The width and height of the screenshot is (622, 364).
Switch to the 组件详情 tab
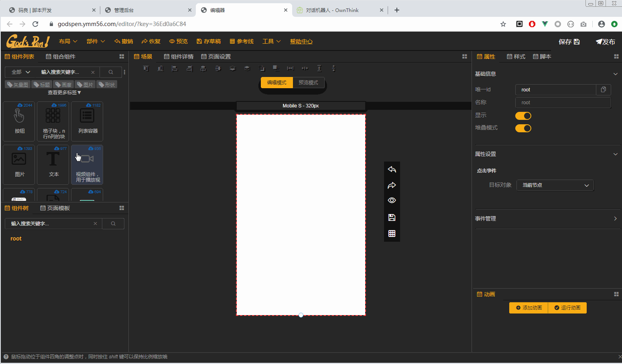pos(179,57)
